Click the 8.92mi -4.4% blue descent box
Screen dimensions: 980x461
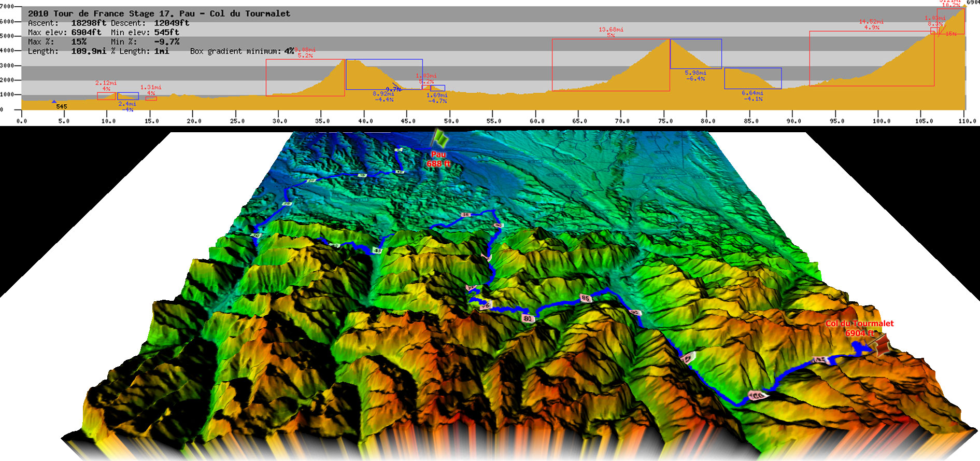point(384,74)
